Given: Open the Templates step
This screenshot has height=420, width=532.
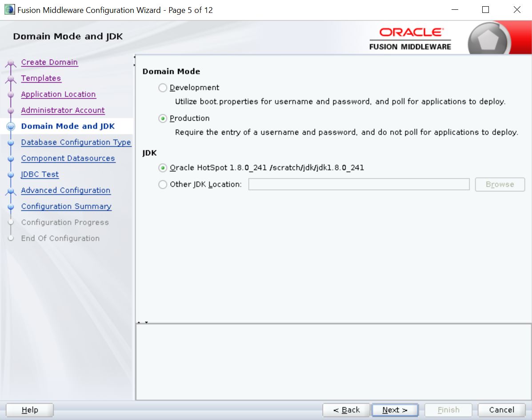Looking at the screenshot, I should 41,78.
